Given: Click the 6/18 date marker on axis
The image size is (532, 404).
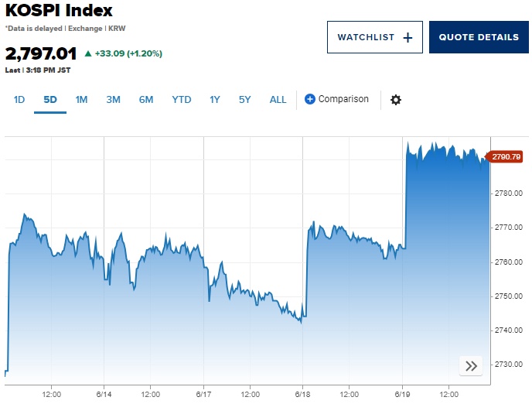Looking at the screenshot, I should coord(302,394).
